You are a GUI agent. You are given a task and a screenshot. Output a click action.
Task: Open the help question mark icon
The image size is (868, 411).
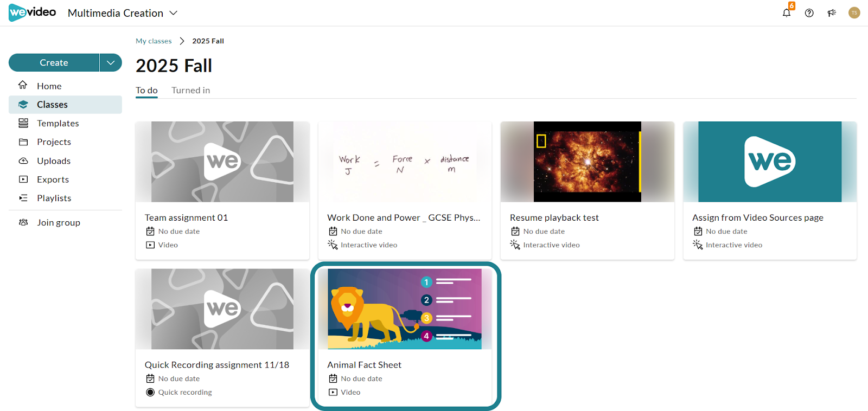809,13
